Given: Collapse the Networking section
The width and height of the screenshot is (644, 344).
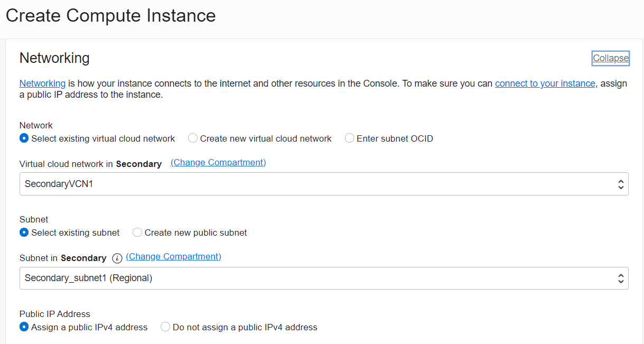Looking at the screenshot, I should point(610,58).
